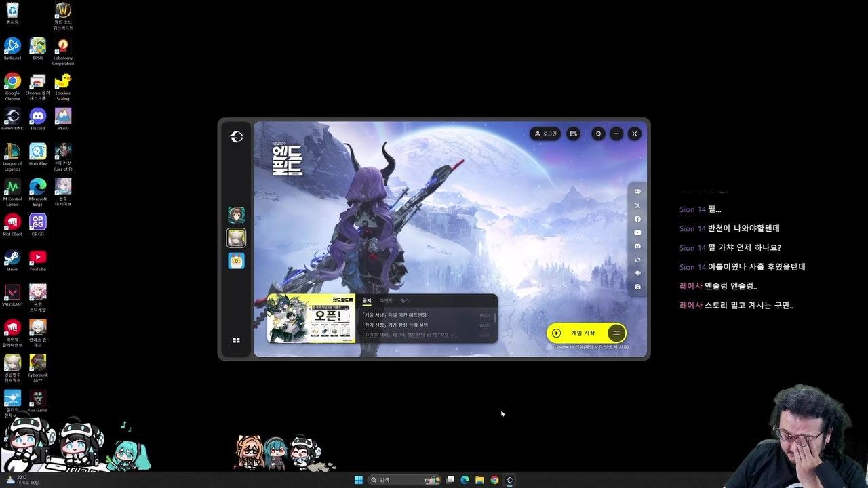Select the Riot Client desktop icon
The image size is (868, 488).
click(x=12, y=224)
